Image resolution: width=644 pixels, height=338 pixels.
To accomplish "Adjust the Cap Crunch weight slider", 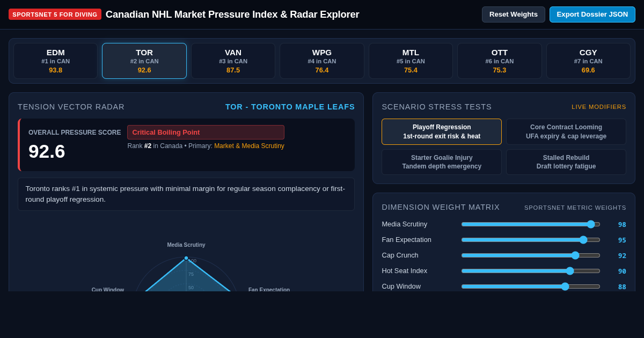I will pos(531,255).
